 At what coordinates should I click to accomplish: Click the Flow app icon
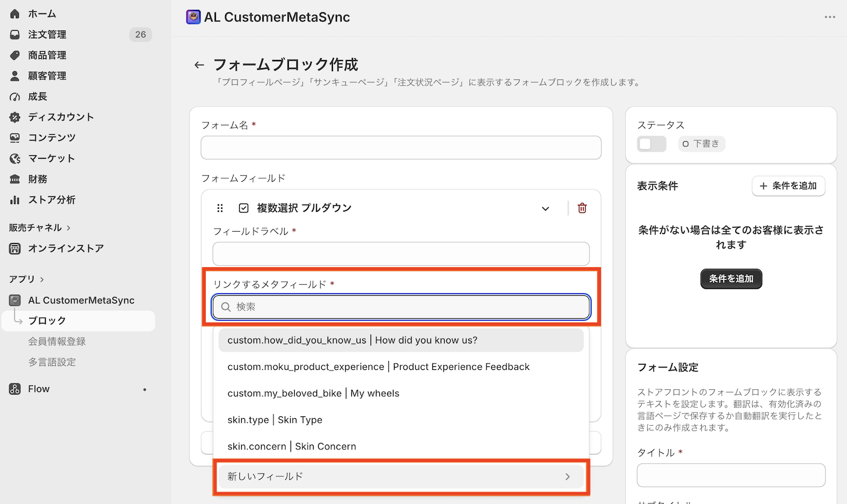tap(15, 389)
